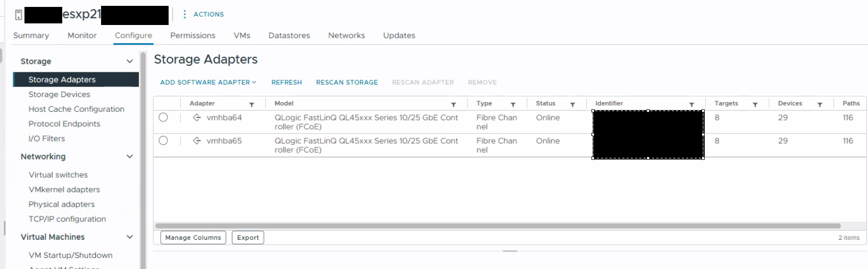This screenshot has width=868, height=269.
Task: Click the host icon beside the hostname
Action: click(x=19, y=15)
